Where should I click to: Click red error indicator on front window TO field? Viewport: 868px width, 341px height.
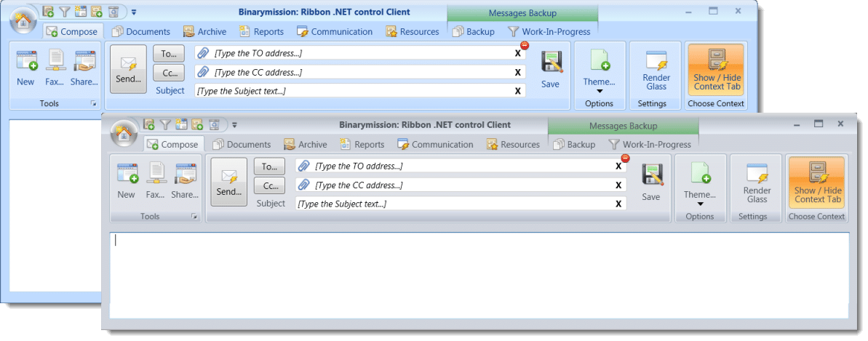626,159
